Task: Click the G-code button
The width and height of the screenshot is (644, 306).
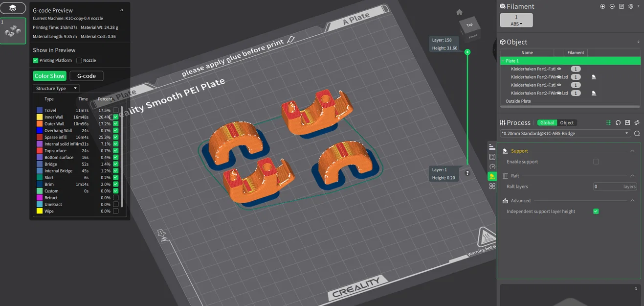Action: [87, 76]
